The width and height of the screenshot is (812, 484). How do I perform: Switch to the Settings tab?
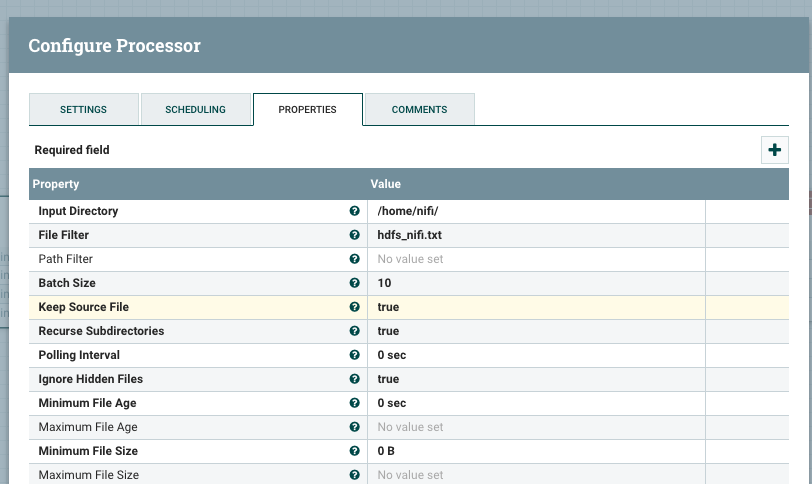(x=83, y=109)
